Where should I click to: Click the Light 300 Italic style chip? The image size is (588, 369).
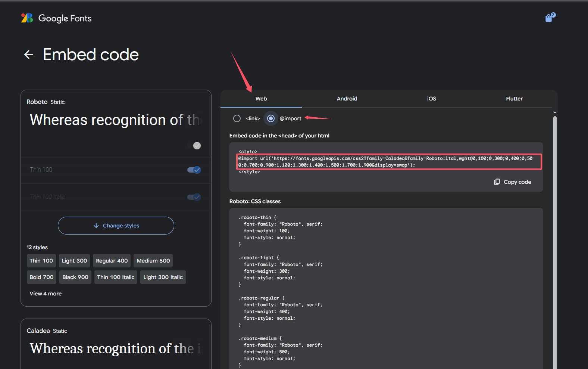pyautogui.click(x=163, y=277)
